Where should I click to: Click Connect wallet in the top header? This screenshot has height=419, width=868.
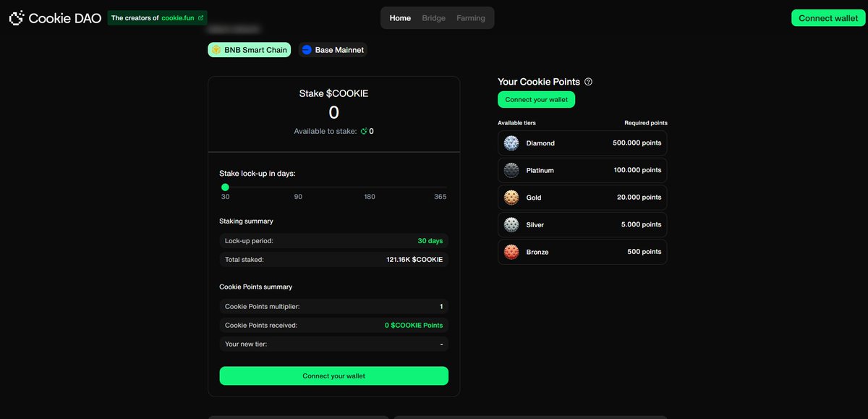828,18
